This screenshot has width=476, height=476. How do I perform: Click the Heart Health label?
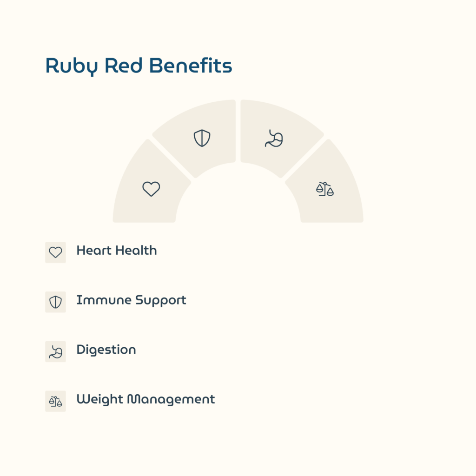coord(117,251)
